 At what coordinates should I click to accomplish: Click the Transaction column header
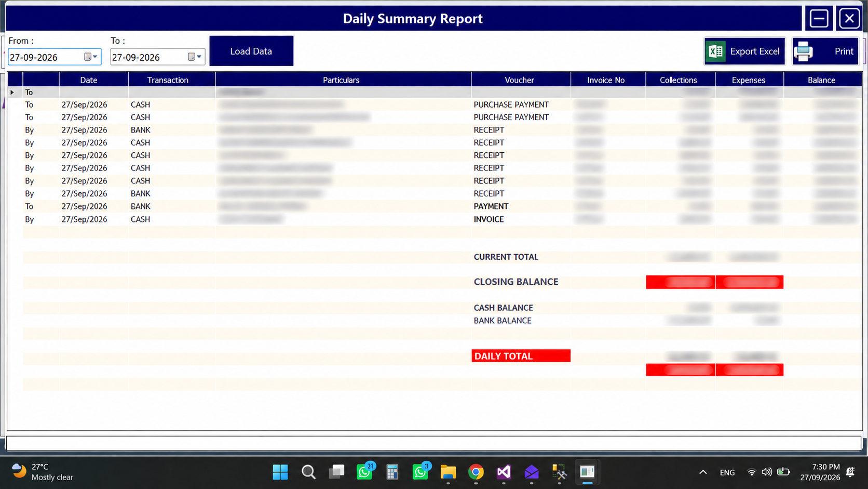click(172, 80)
